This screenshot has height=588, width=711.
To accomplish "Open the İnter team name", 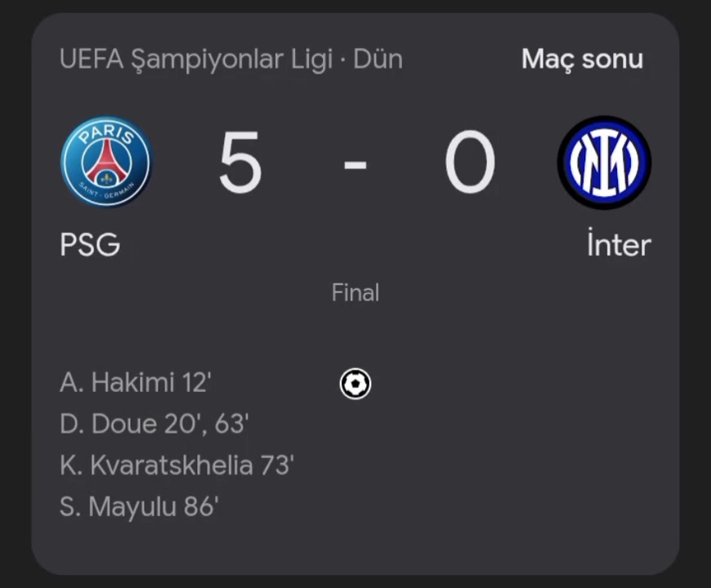I will (619, 243).
